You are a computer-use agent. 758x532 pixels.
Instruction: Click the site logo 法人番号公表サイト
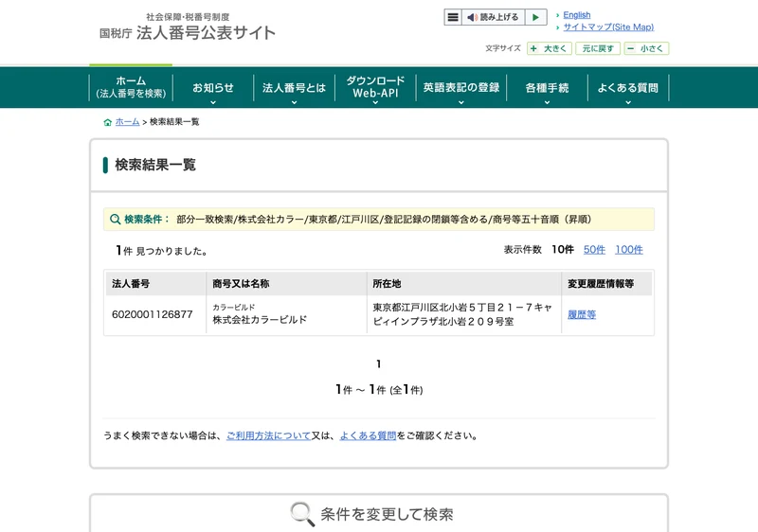(188, 27)
